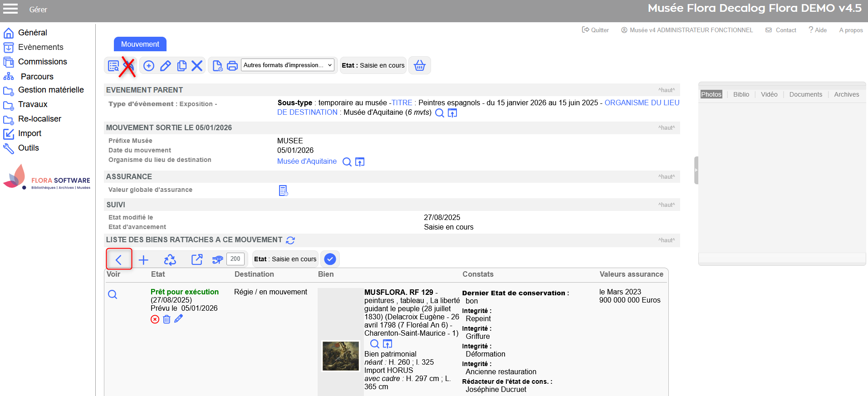Image resolution: width=868 pixels, height=396 pixels.
Task: Open the Gestion matérielle menu item
Action: [x=51, y=90]
